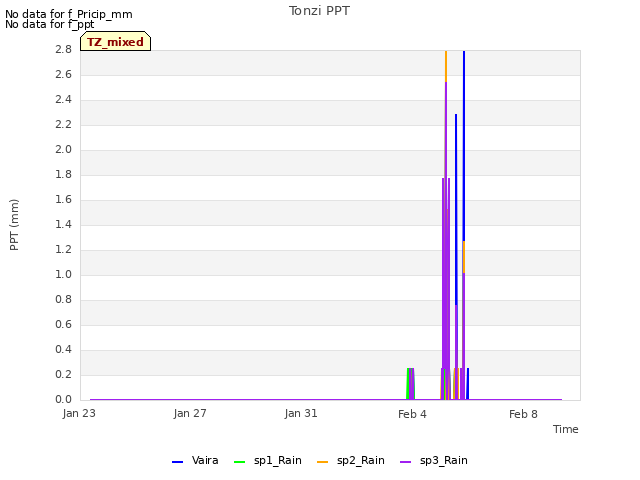
Task: Click the Feb 4 x-axis label
Action: click(x=412, y=414)
